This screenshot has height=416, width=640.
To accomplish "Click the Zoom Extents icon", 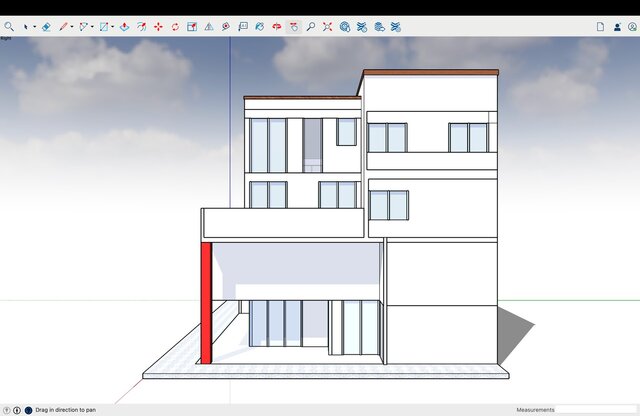I will click(x=328, y=27).
